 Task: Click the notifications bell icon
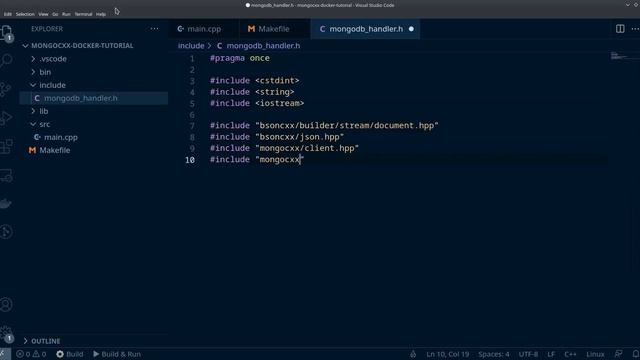[x=636, y=354]
